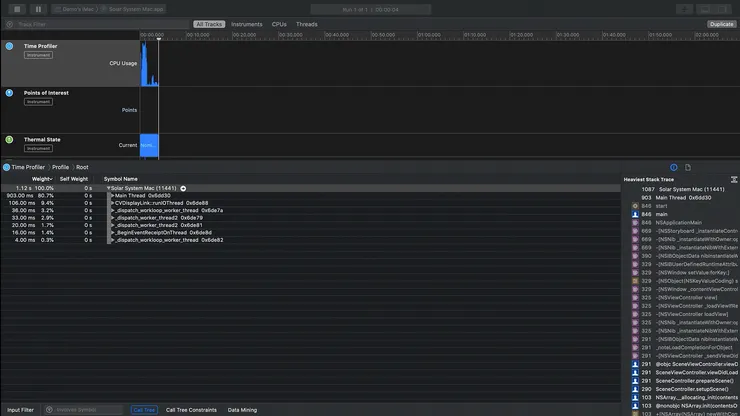The height and width of the screenshot is (416, 740).
Task: Click the Thermal State instrument icon
Action: coord(9,140)
